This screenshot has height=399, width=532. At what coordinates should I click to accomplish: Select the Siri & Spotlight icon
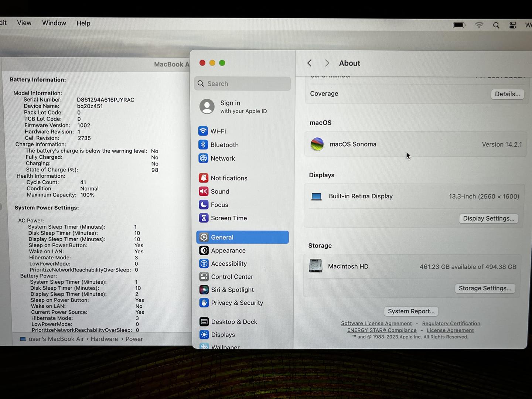coord(204,290)
